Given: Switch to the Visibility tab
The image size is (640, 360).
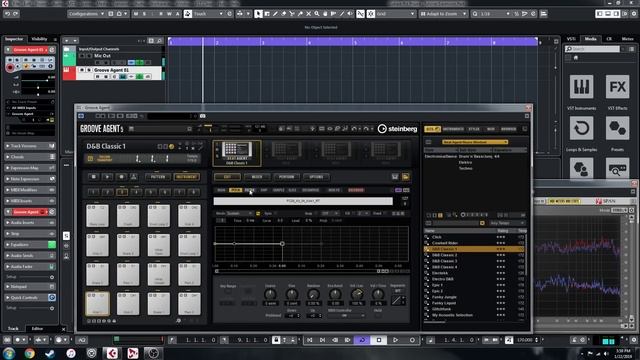Looking at the screenshot, I should (40, 39).
